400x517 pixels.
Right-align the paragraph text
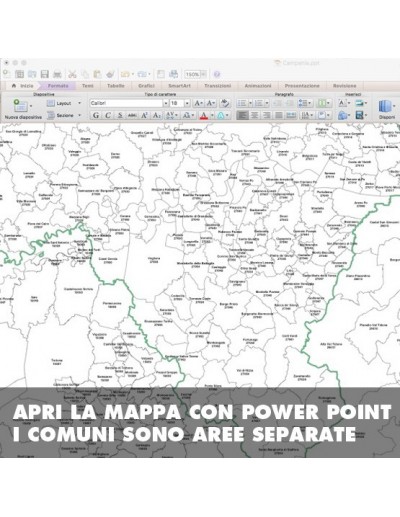tap(267, 115)
